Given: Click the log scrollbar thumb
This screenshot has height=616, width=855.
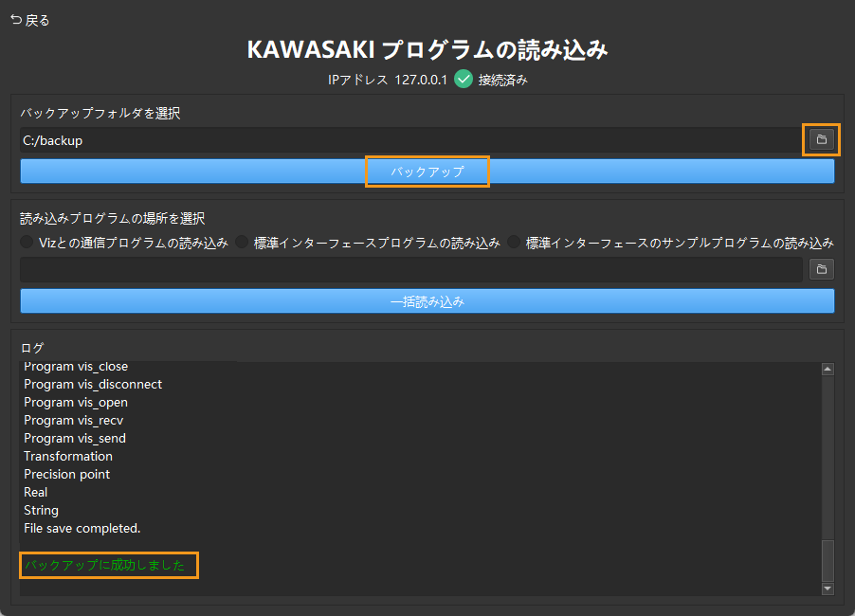Looking at the screenshot, I should click(x=828, y=561).
